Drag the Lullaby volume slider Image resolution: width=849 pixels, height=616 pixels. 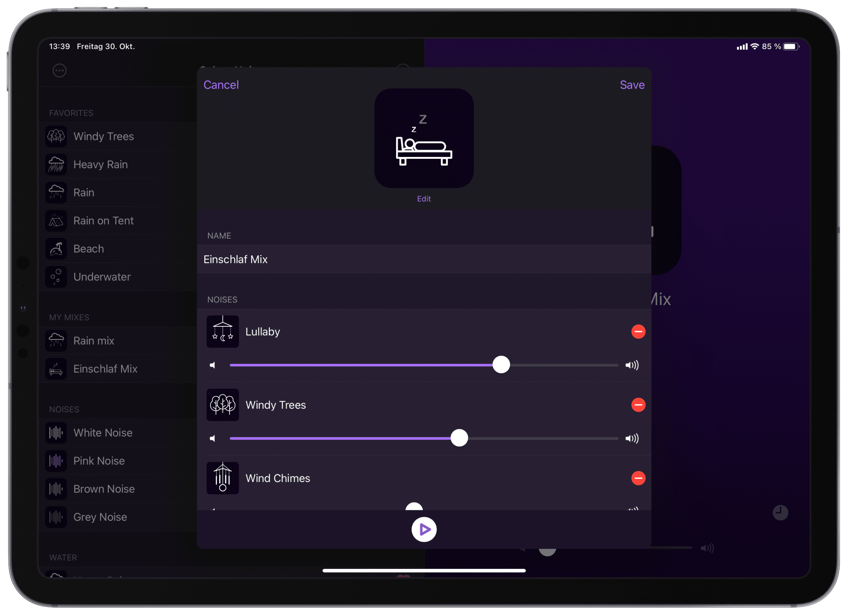coord(501,365)
